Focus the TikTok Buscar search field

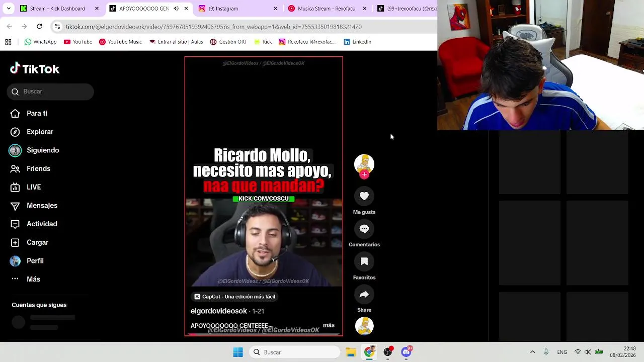click(50, 92)
